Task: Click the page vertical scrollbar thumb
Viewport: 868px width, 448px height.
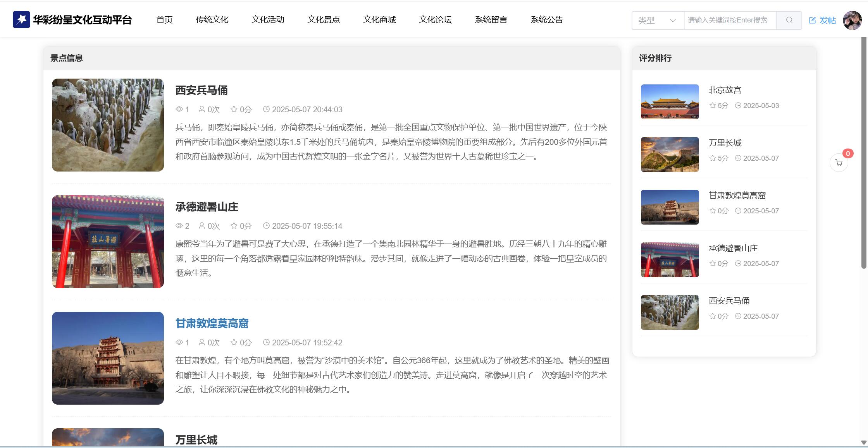Action: click(864, 153)
